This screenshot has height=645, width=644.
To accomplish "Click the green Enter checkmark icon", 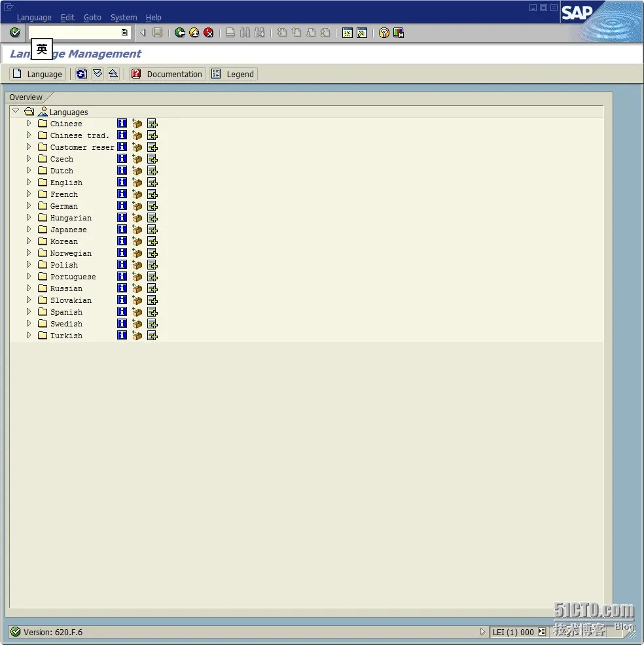I will (x=15, y=33).
